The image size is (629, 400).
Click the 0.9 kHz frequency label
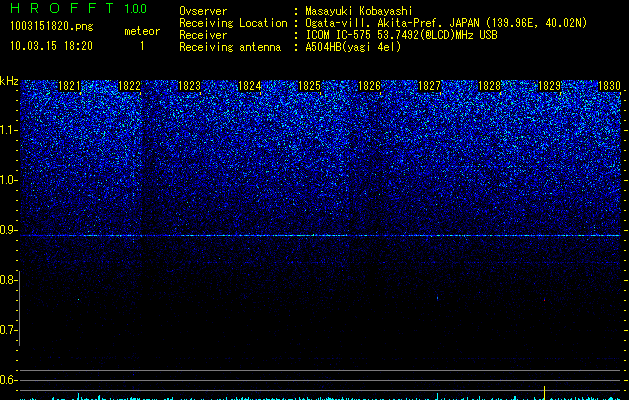pyautogui.click(x=8, y=230)
